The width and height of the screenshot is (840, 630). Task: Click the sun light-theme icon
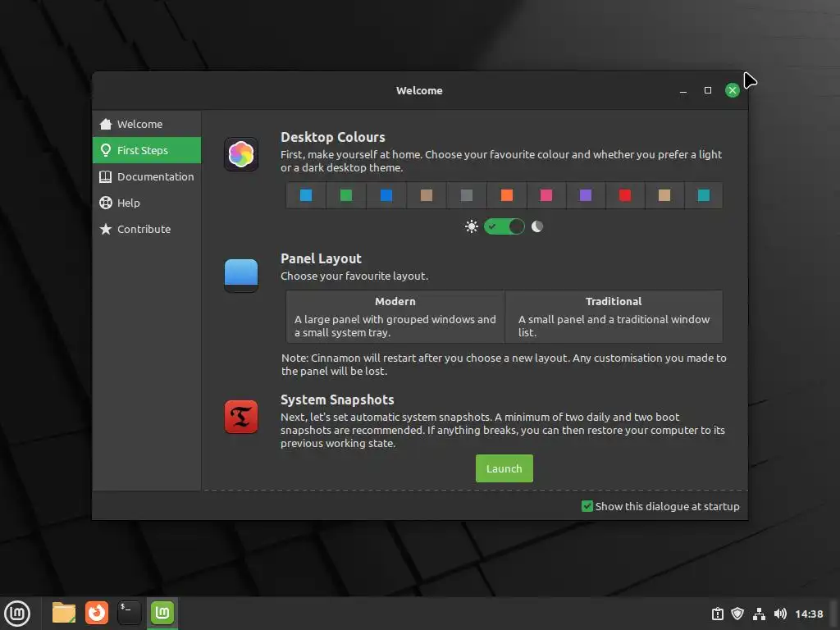[472, 226]
